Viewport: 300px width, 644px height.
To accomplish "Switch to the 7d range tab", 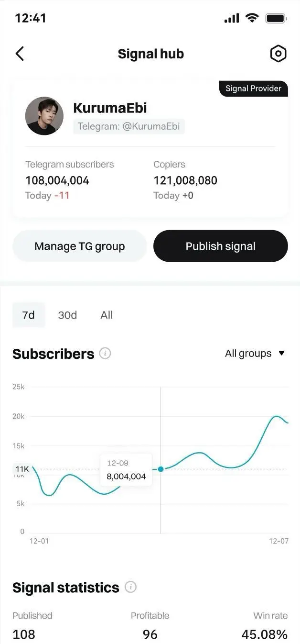I will coord(29,315).
